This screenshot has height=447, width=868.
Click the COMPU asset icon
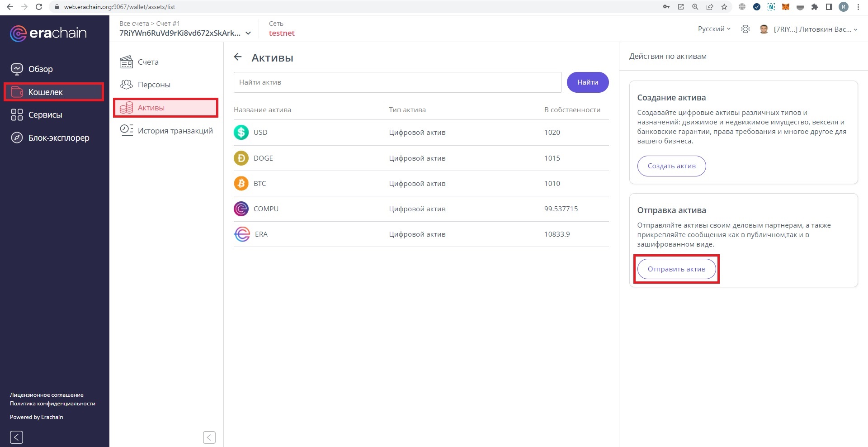[x=241, y=209]
